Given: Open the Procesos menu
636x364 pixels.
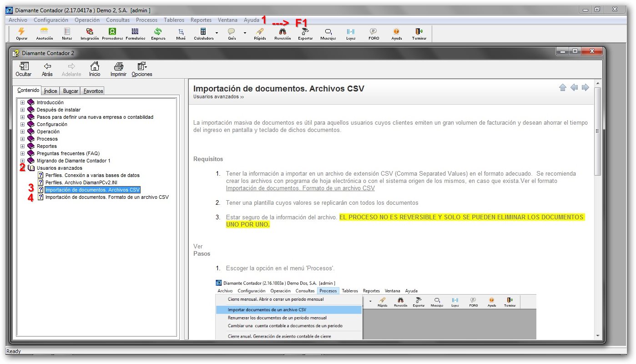Looking at the screenshot, I should coord(146,20).
